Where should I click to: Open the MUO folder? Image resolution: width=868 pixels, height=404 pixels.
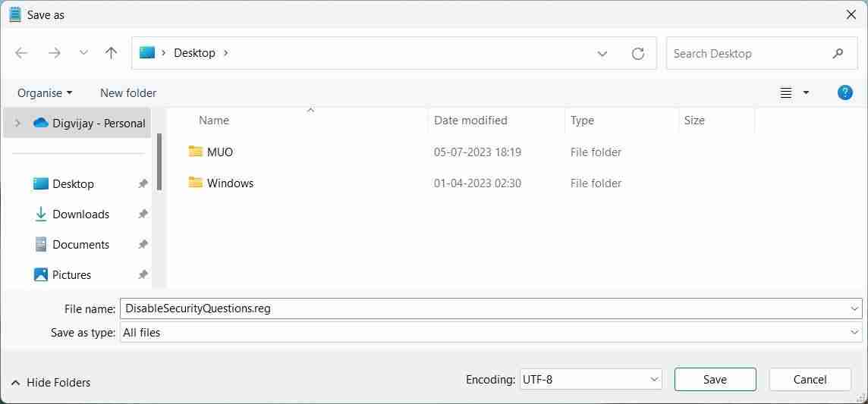click(220, 152)
